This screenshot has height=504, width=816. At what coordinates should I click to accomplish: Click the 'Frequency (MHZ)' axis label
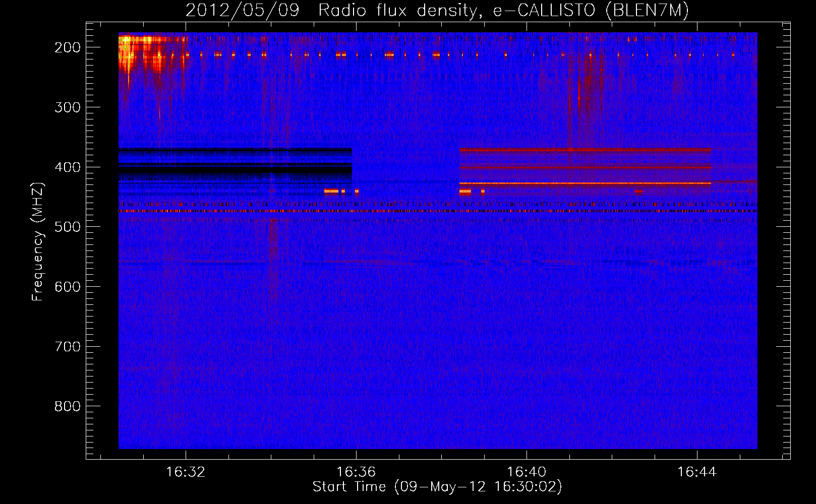(38, 241)
